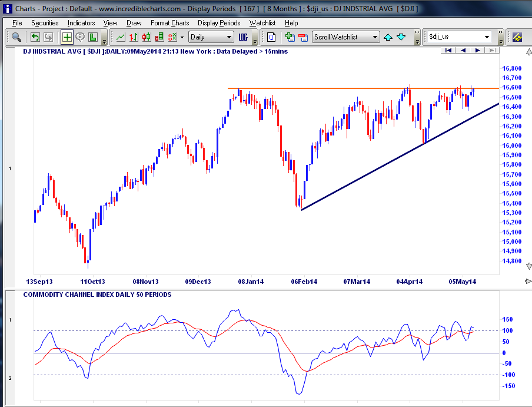Toggle LOG scale button
The width and height of the screenshot is (532, 407).
pos(243,37)
